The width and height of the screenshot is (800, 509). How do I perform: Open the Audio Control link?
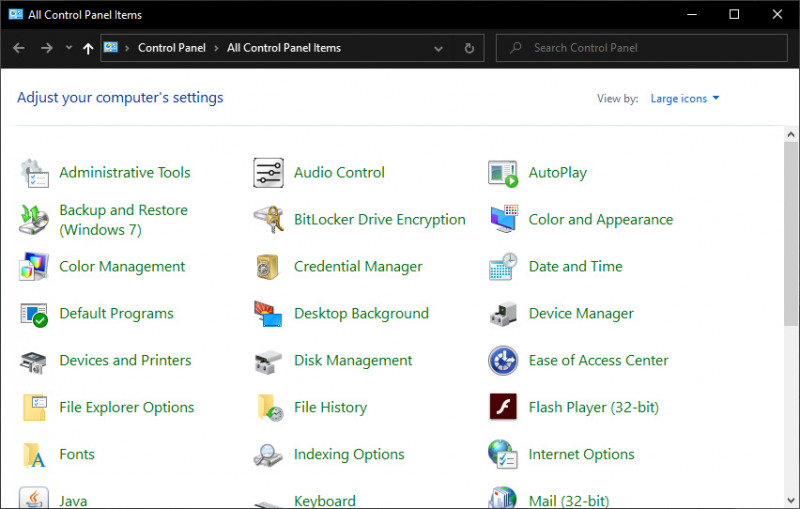[339, 172]
